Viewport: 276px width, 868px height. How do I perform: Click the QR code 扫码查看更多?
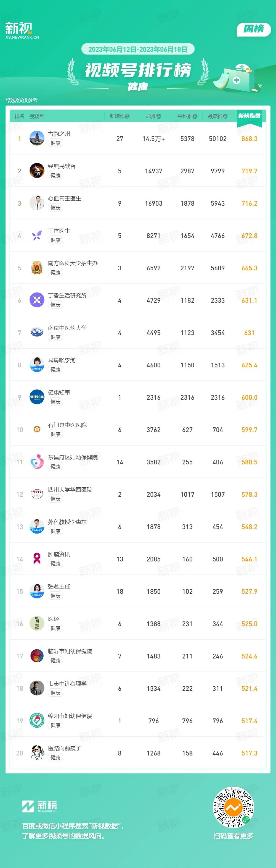[233, 808]
